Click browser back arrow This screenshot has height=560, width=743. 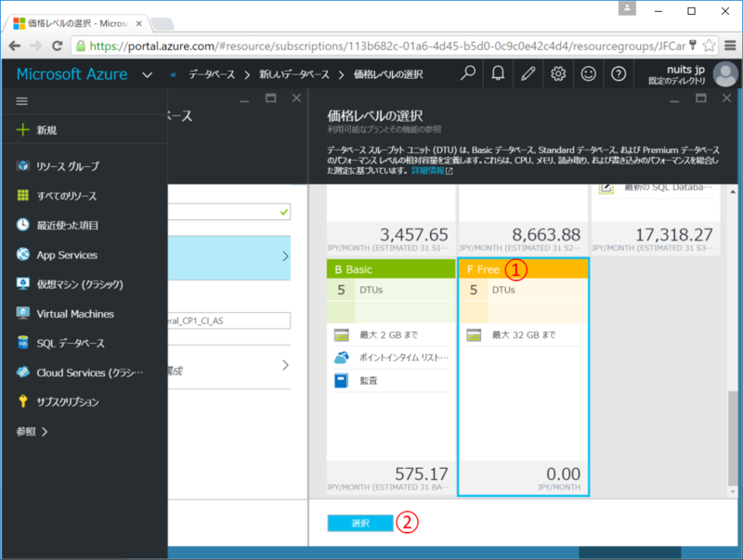tap(15, 46)
